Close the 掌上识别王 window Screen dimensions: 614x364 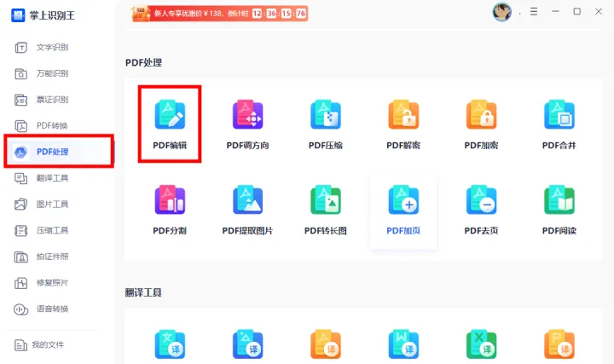point(599,11)
